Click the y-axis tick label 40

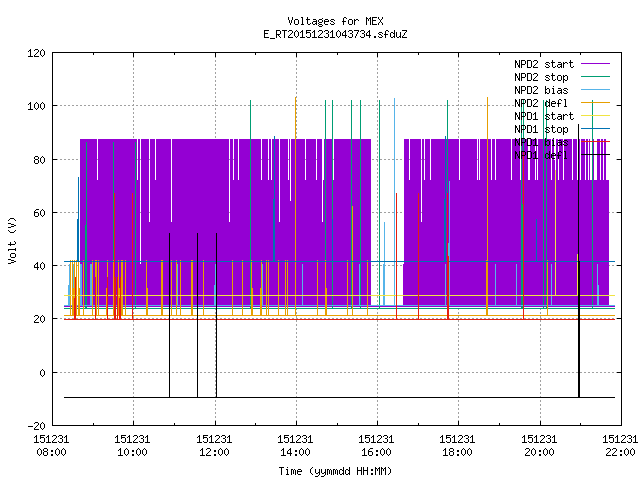(x=40, y=266)
